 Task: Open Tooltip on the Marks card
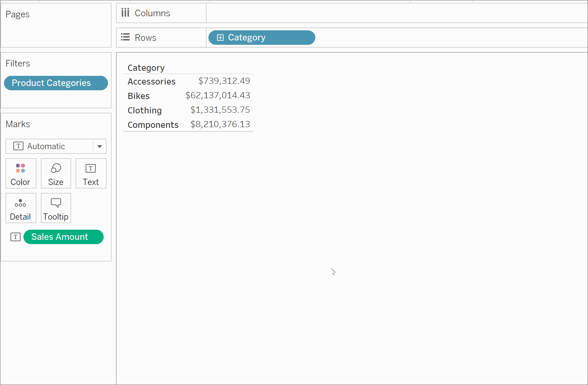pos(56,208)
